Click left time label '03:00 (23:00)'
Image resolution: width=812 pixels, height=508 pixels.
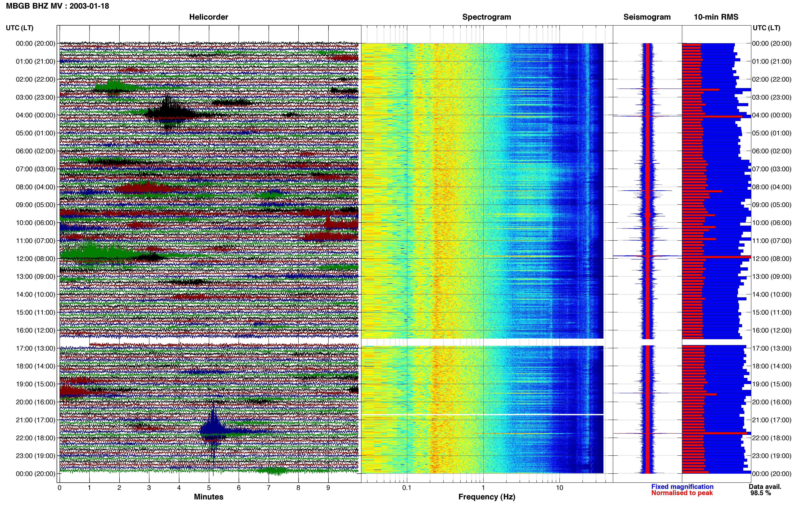click(36, 97)
